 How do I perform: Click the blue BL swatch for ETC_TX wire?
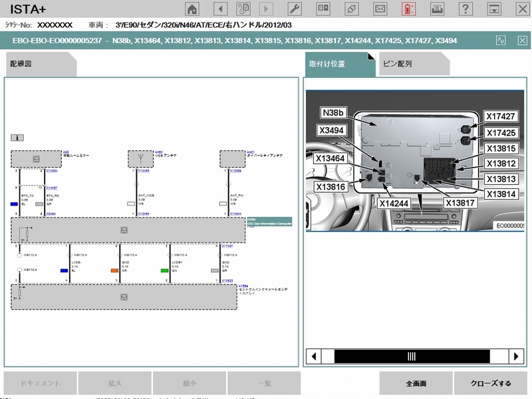14,204
